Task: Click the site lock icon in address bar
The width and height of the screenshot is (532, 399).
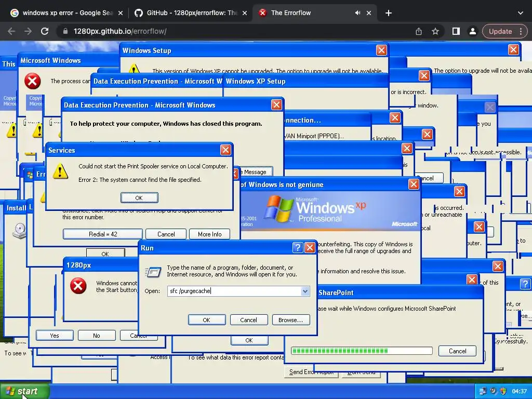Action: click(65, 31)
